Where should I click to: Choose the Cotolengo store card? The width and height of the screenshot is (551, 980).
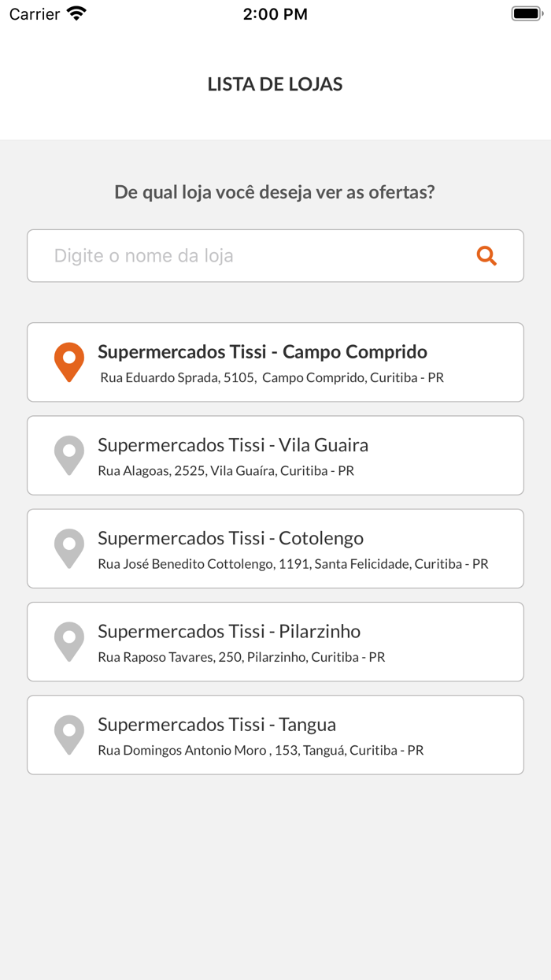[275, 548]
